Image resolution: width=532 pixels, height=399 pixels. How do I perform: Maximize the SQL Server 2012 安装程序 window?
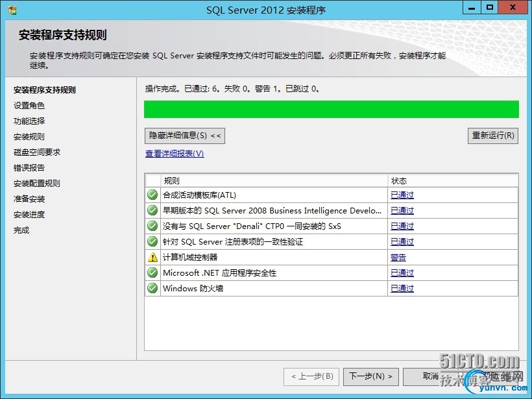point(490,8)
